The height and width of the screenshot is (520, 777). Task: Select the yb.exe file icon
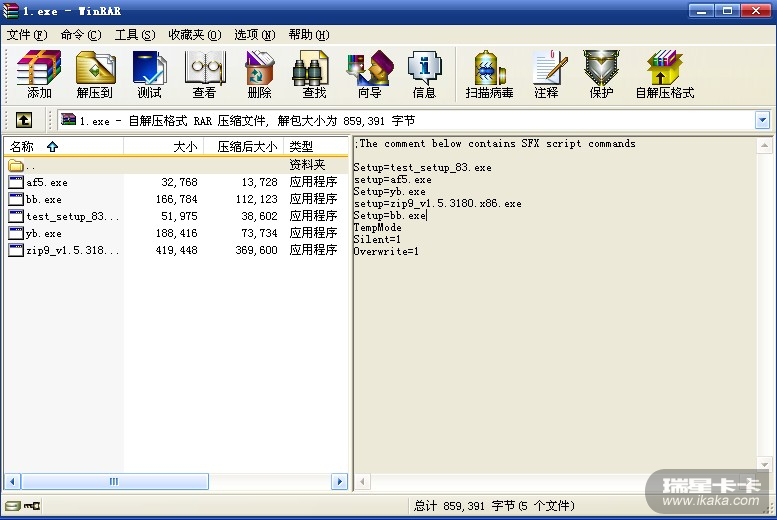[16, 233]
